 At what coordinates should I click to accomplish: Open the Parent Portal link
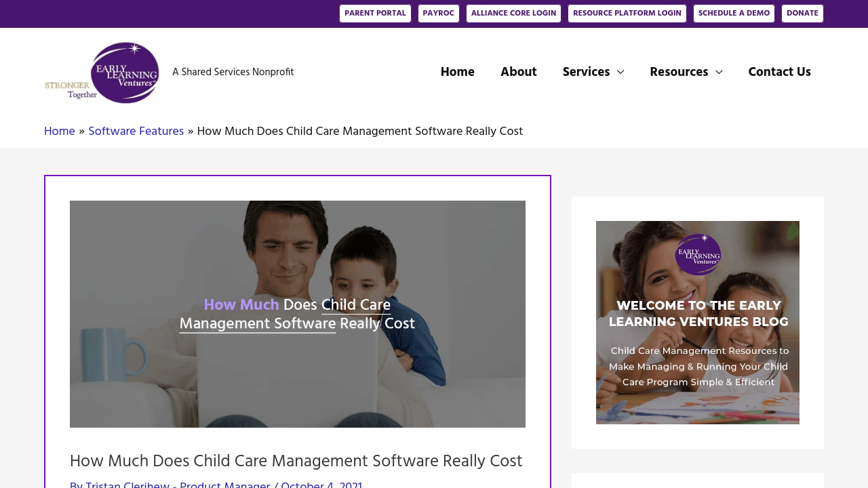(375, 14)
